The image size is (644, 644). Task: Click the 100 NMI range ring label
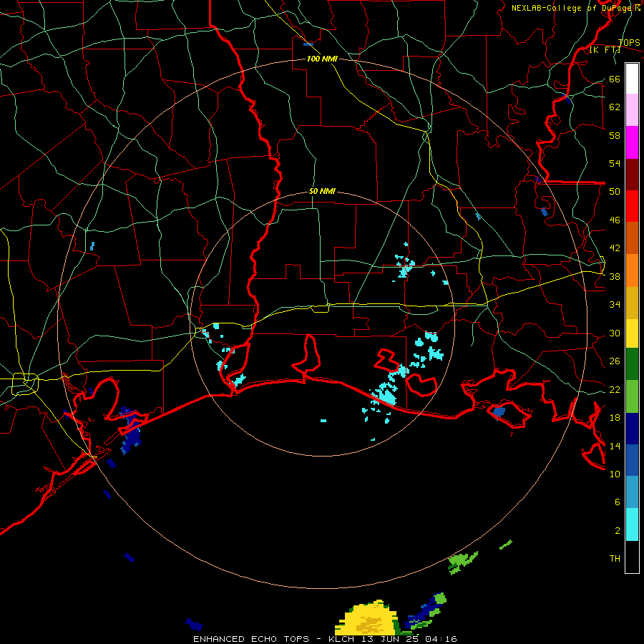point(322,59)
